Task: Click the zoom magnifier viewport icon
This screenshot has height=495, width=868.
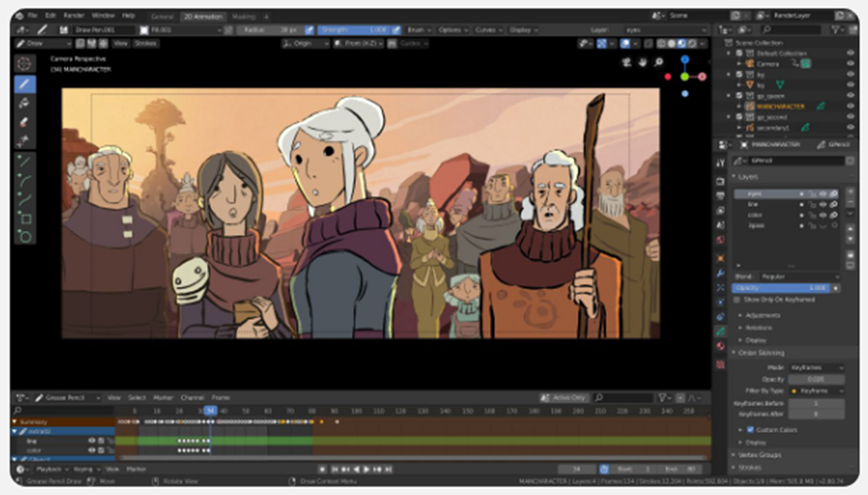Action: 659,62
